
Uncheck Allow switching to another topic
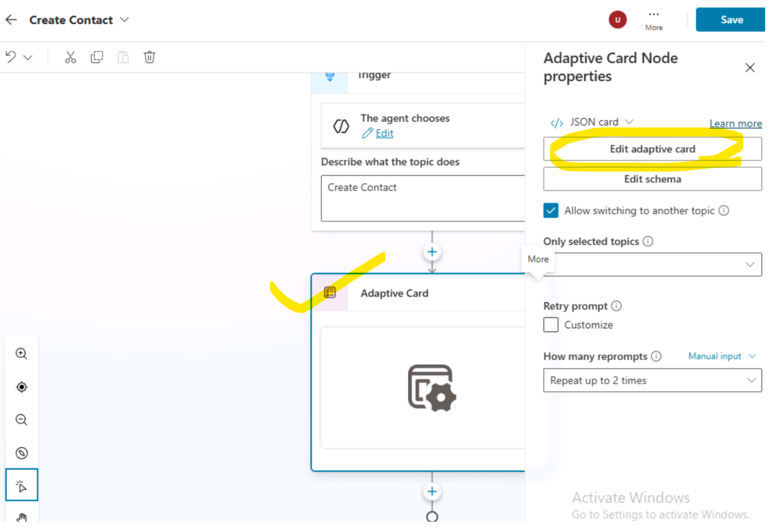click(550, 210)
